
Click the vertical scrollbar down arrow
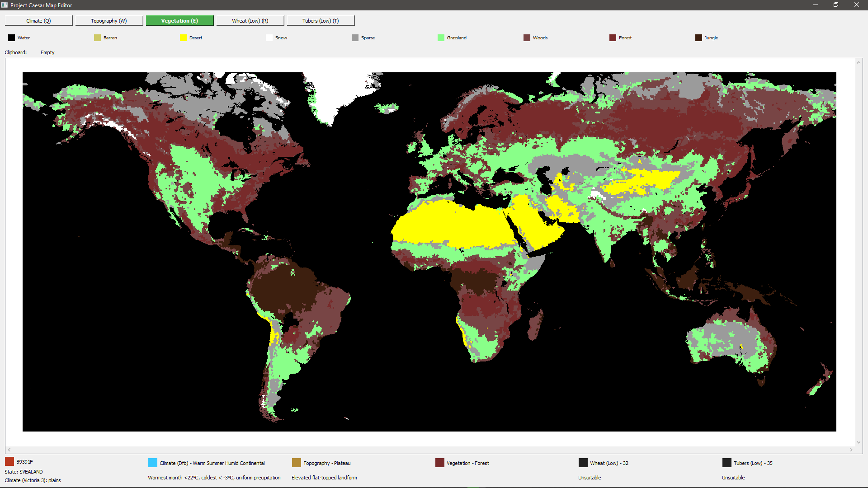[x=859, y=443]
